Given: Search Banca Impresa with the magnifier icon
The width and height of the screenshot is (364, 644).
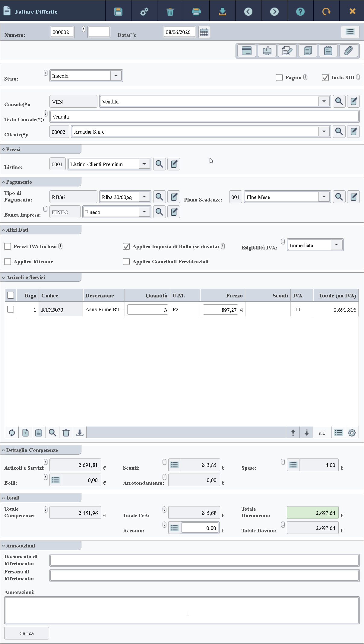Looking at the screenshot, I should 159,212.
